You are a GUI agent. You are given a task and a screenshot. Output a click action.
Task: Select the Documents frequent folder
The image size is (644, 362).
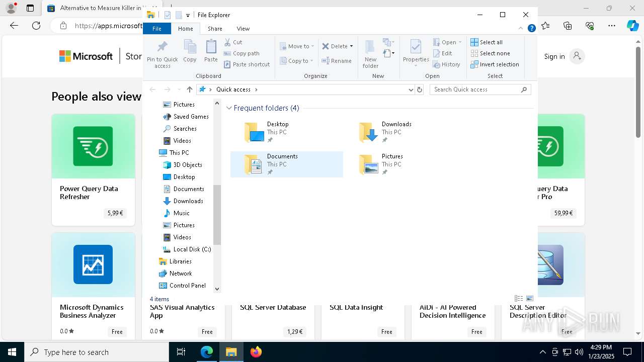click(286, 164)
